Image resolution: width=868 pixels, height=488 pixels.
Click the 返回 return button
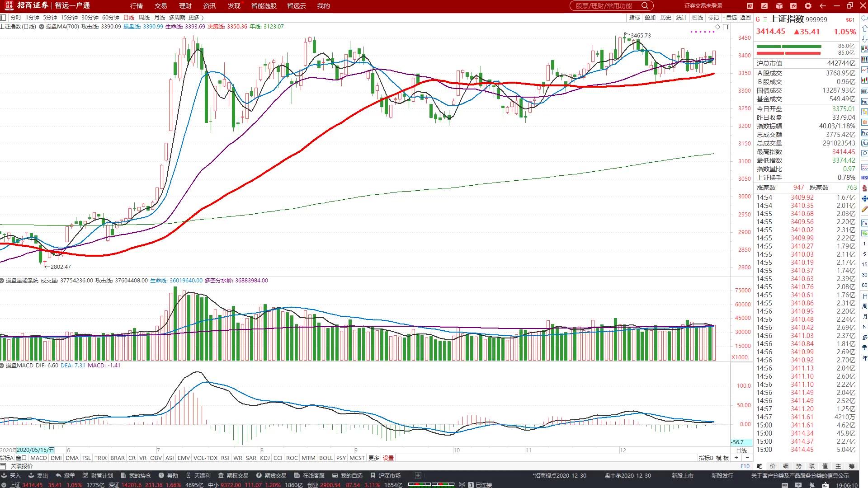745,18
